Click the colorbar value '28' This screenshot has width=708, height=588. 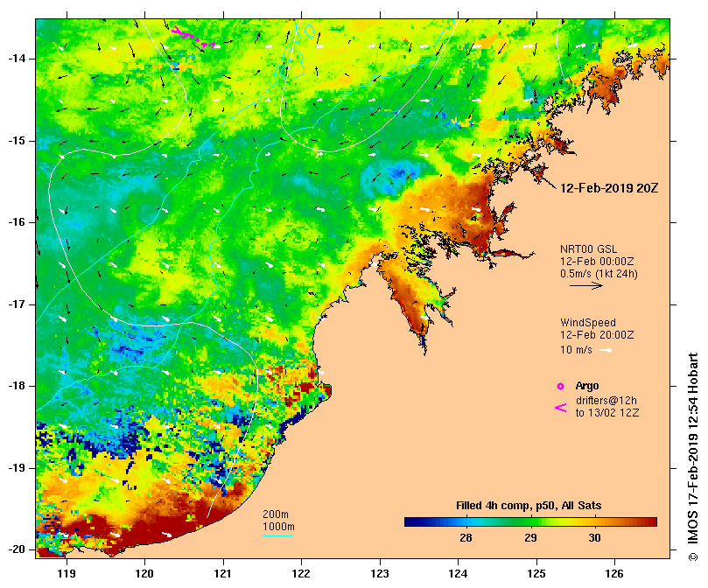pyautogui.click(x=466, y=538)
